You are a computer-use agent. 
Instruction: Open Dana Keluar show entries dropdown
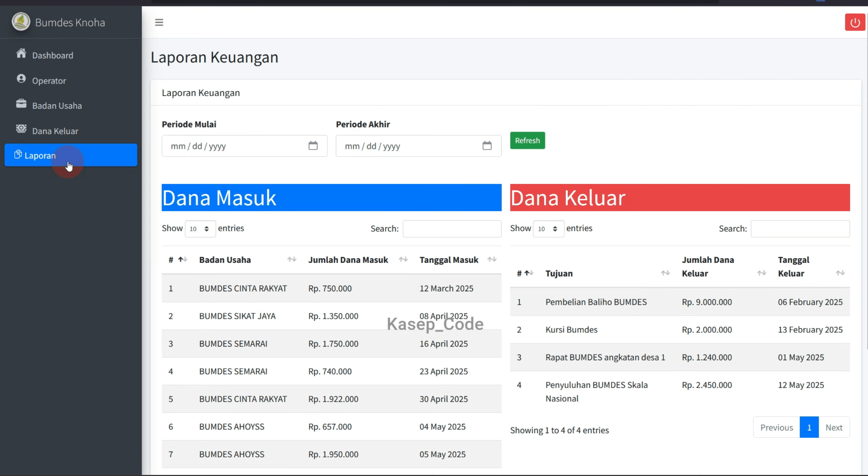click(548, 228)
